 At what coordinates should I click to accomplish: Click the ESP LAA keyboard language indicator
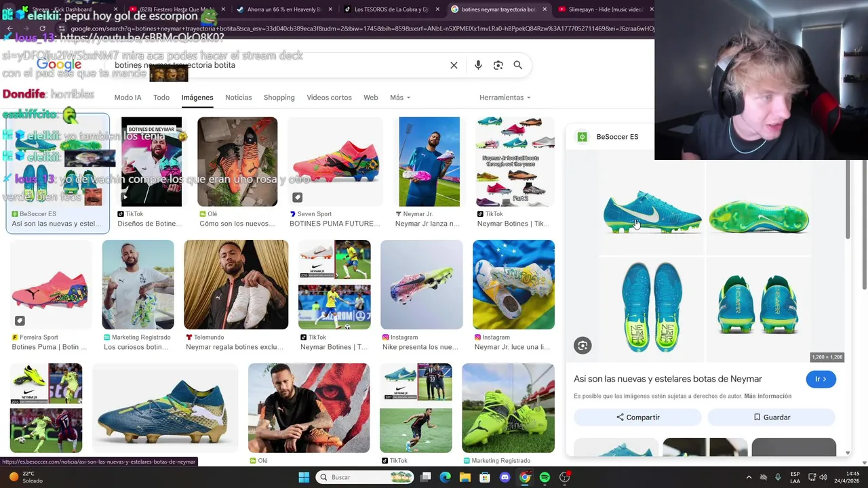click(x=795, y=477)
